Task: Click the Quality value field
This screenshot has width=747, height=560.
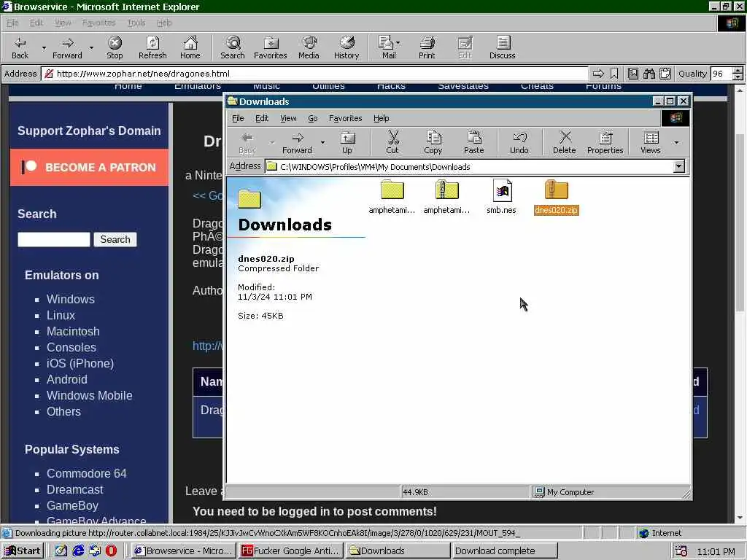Action: (x=721, y=74)
